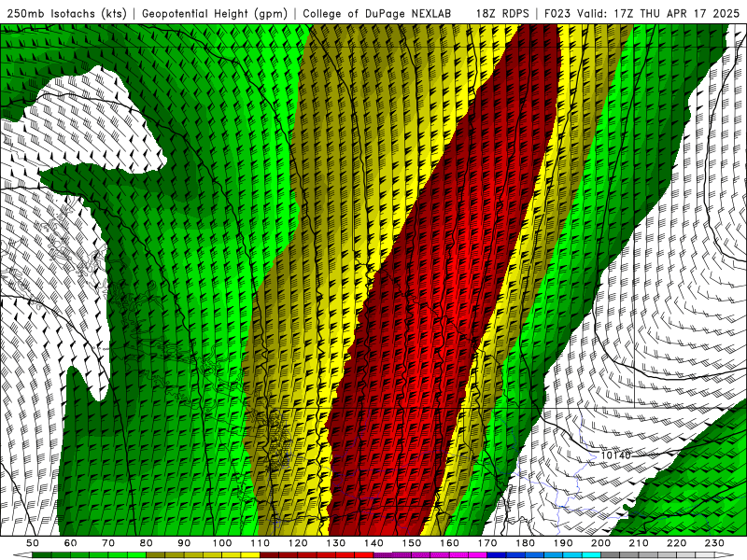Viewport: 747px width, 560px height.
Task: Click the 110 kt legend value
Action: click(x=261, y=543)
